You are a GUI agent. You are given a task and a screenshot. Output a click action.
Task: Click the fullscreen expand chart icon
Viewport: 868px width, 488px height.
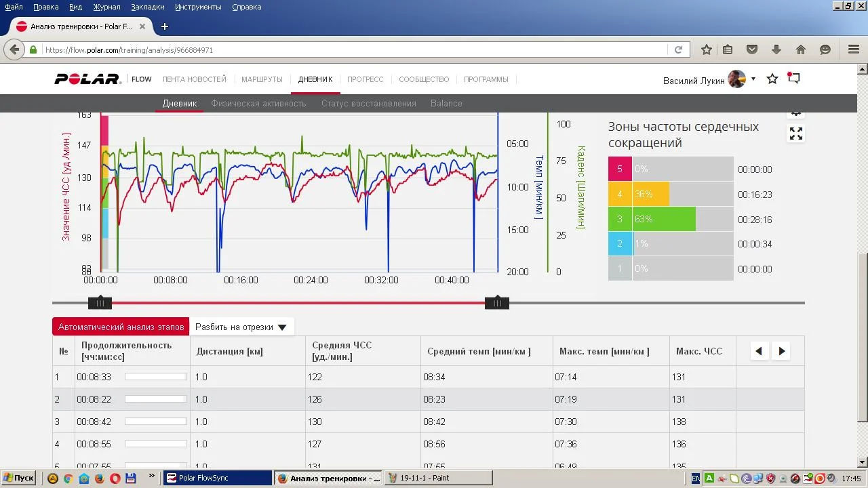796,134
